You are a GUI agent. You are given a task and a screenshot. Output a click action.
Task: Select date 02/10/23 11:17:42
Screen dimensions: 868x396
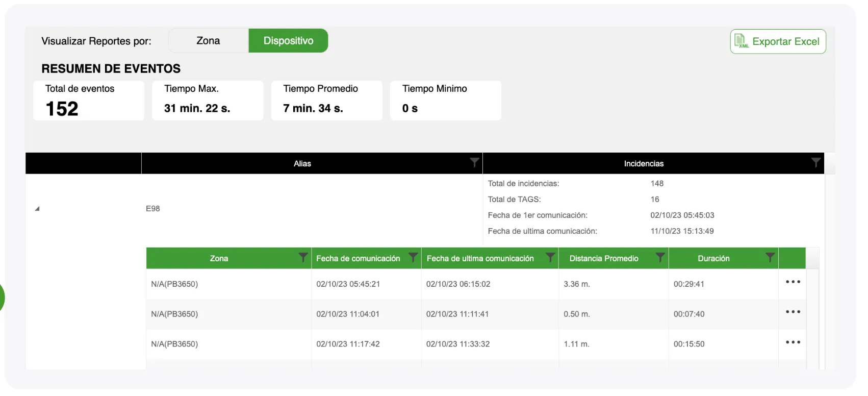pyautogui.click(x=348, y=344)
